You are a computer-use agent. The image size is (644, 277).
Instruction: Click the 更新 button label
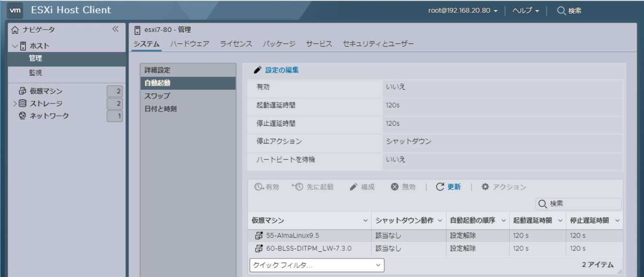point(454,187)
